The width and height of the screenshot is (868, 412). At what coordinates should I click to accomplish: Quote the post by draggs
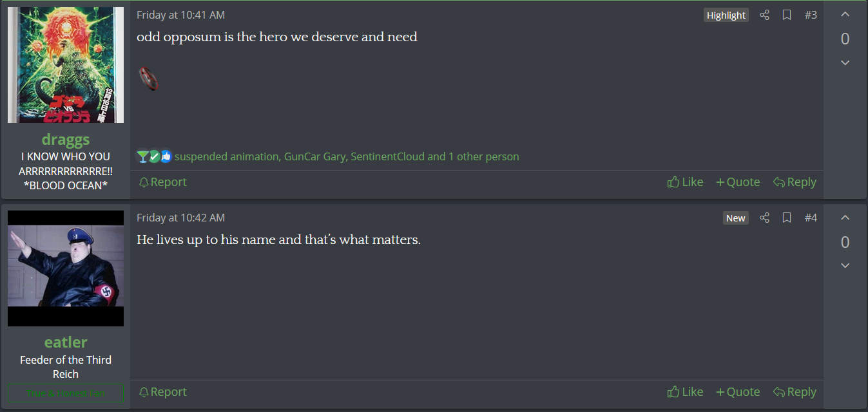click(x=738, y=182)
